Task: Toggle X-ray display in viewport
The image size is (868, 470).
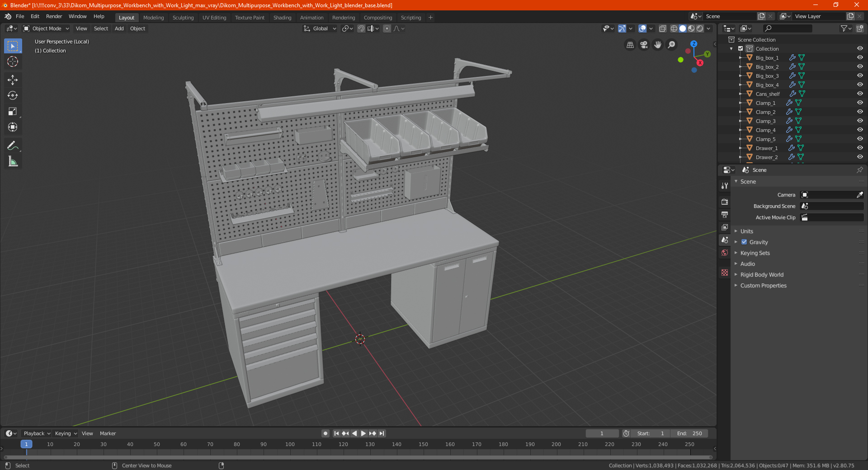Action: tap(663, 28)
